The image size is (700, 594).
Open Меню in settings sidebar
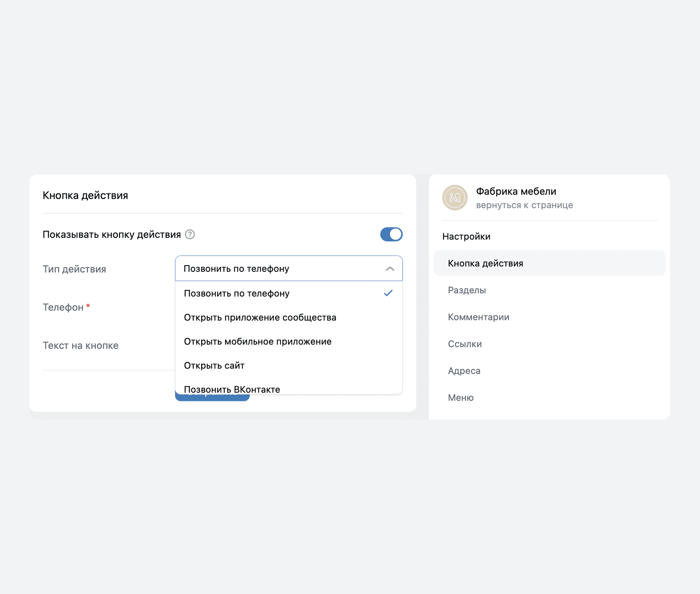(x=550, y=398)
